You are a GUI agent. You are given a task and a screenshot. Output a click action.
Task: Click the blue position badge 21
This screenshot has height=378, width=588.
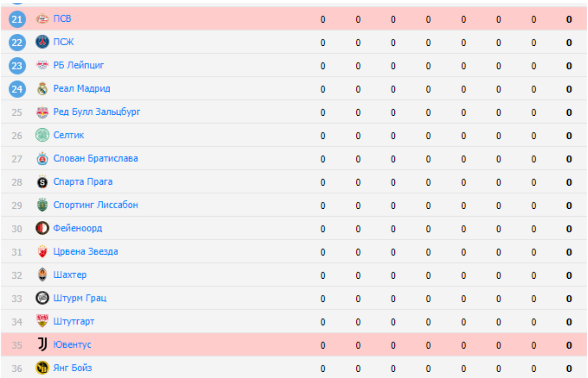pos(17,19)
